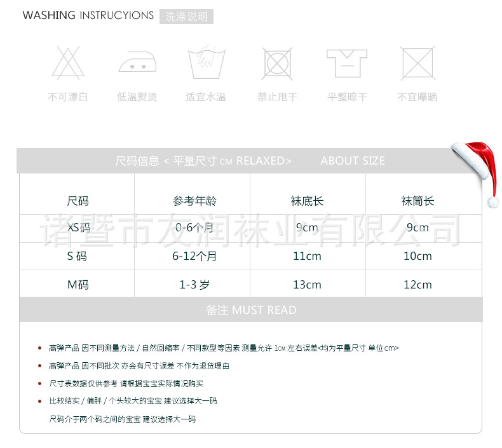Select the M码 row label
The height and width of the screenshot is (448, 502).
(78, 285)
